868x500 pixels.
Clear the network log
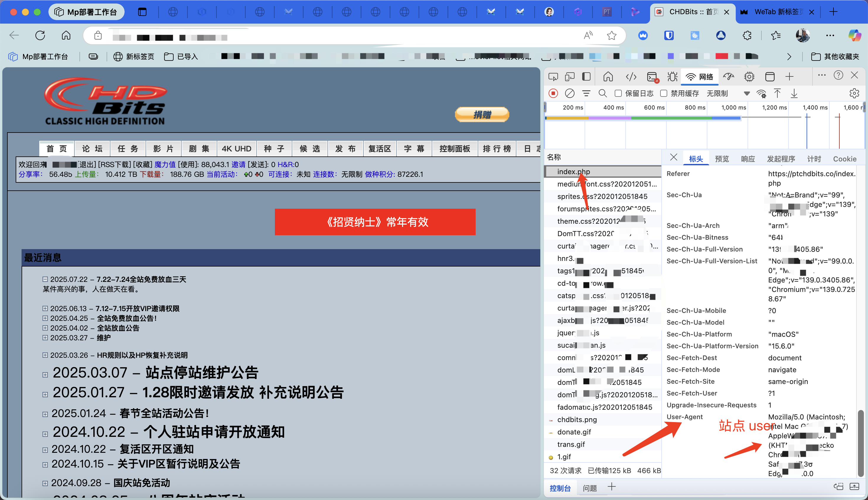point(570,93)
